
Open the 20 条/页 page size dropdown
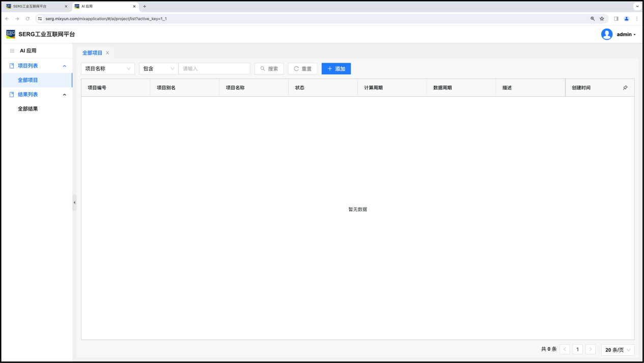coord(618,350)
